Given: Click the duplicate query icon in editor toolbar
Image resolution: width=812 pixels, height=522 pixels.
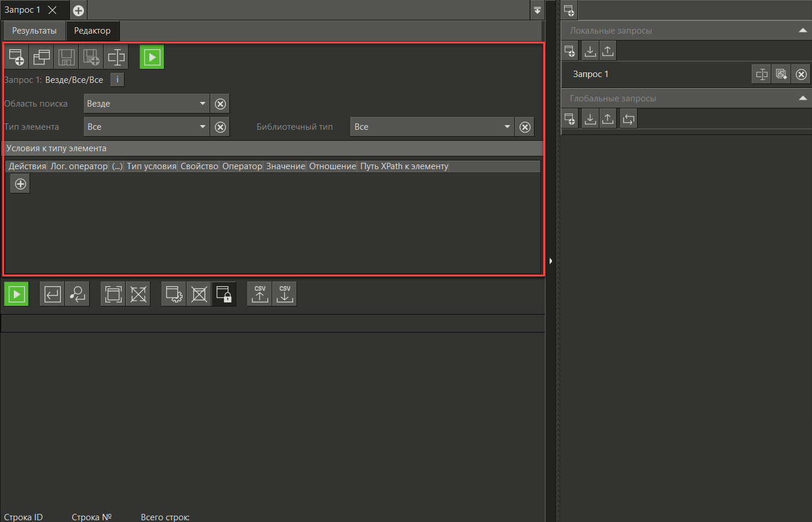Looking at the screenshot, I should (41, 57).
